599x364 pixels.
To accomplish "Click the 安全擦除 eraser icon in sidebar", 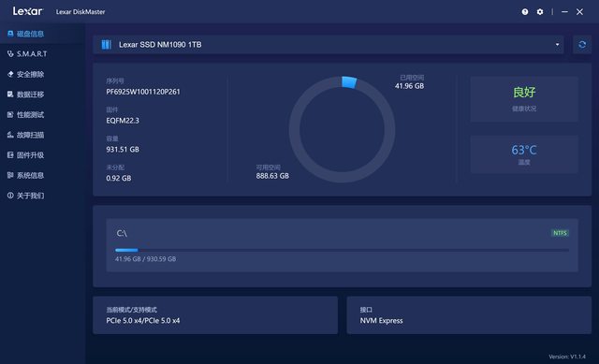I will pos(10,74).
